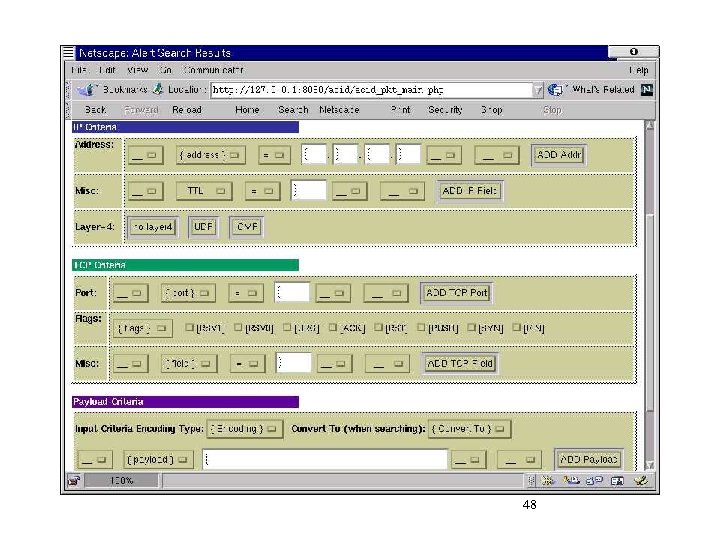
Task: Click the Location URL field
Action: tap(371, 90)
